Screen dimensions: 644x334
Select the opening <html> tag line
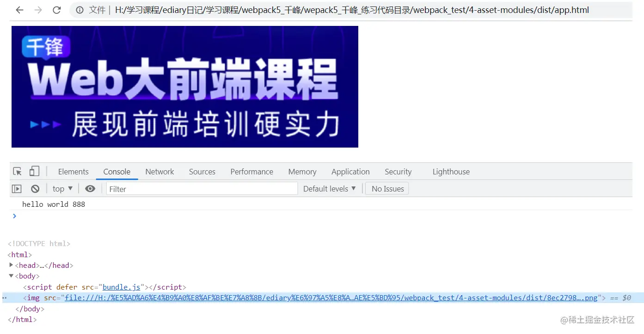pyautogui.click(x=20, y=254)
